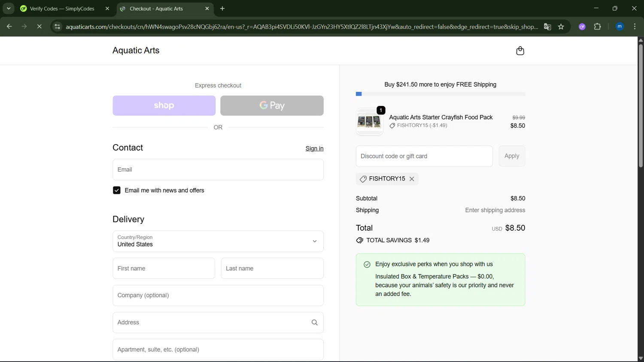Bookmark this page with the star icon

click(561, 27)
